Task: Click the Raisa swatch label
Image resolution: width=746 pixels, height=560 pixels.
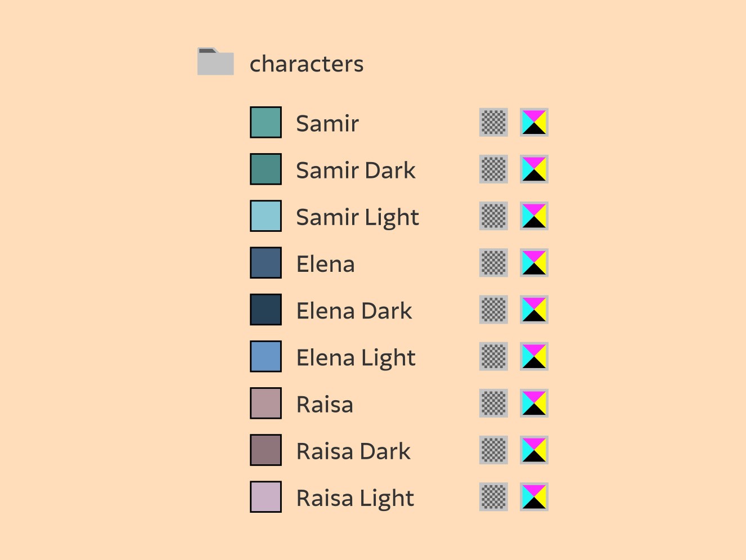Action: tap(325, 405)
